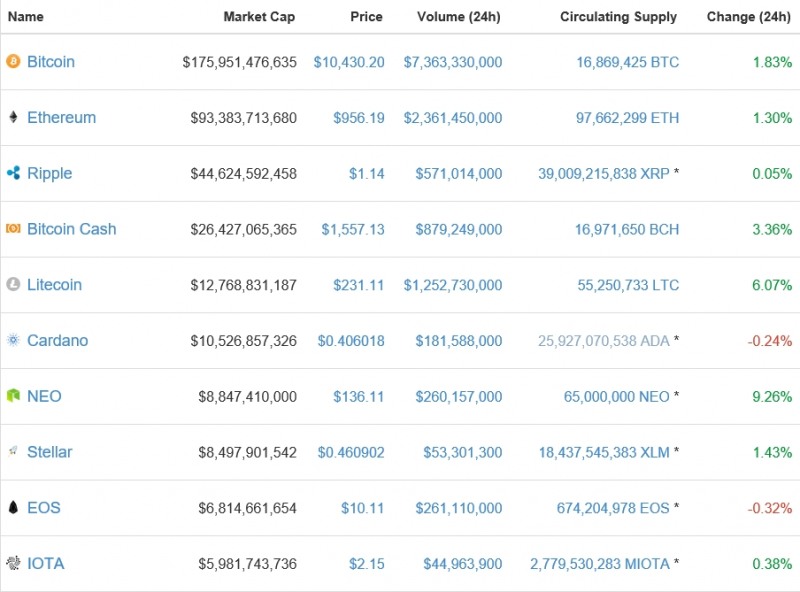Sort by Circulating Supply column header

[618, 17]
